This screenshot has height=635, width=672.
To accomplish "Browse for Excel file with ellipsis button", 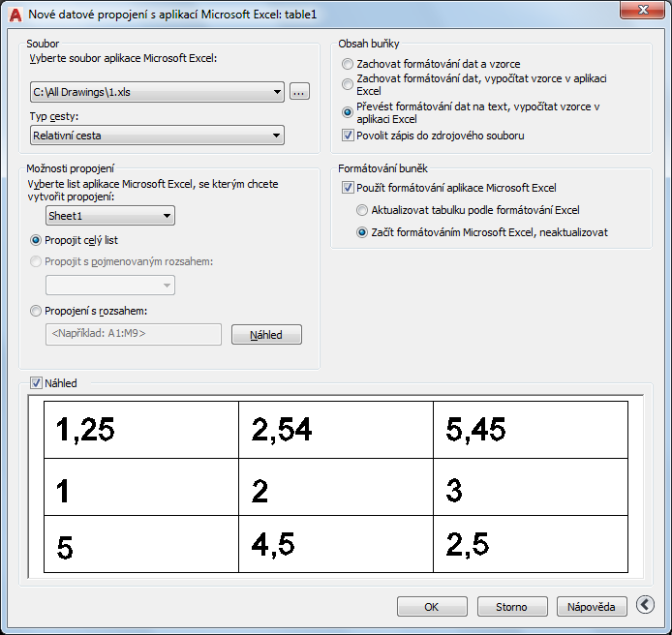I will pyautogui.click(x=299, y=92).
